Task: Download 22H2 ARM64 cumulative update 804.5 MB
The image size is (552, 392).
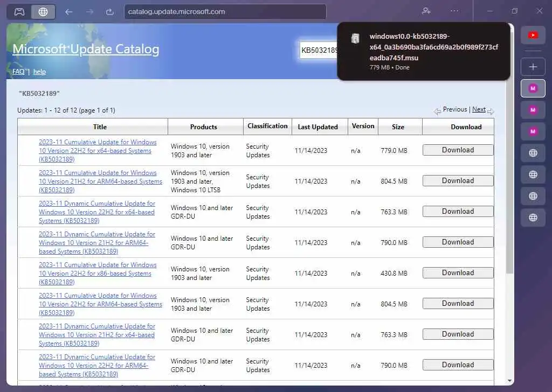Action: tap(458, 303)
